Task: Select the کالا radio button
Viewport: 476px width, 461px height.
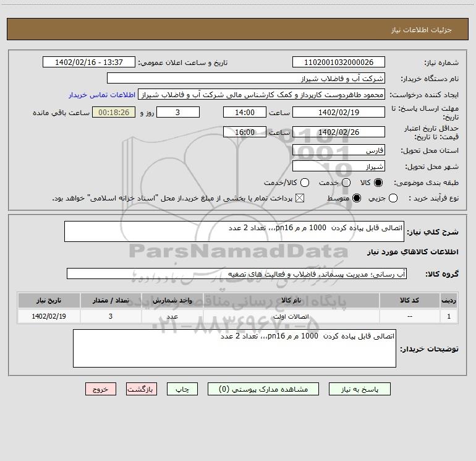Action: point(378,183)
